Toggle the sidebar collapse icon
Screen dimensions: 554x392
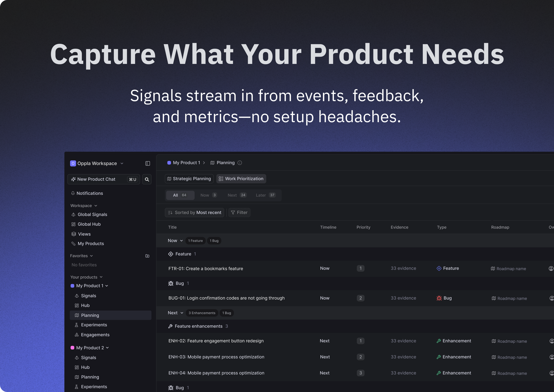pyautogui.click(x=148, y=163)
